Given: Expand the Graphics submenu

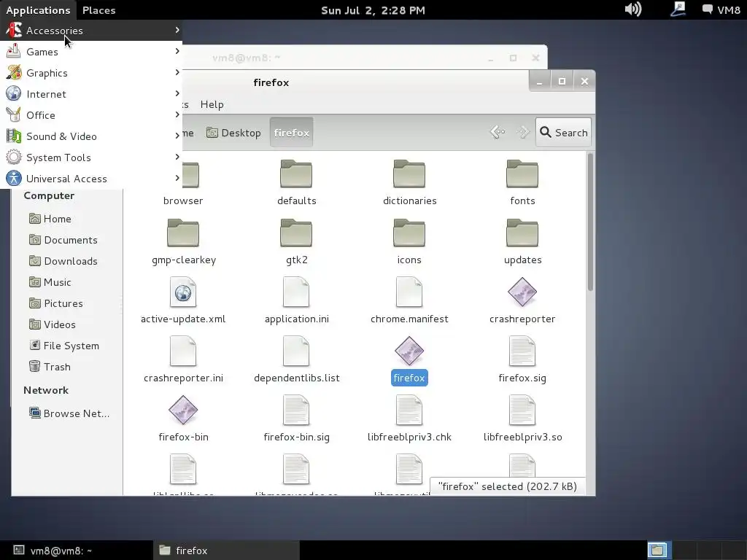Looking at the screenshot, I should 91,73.
